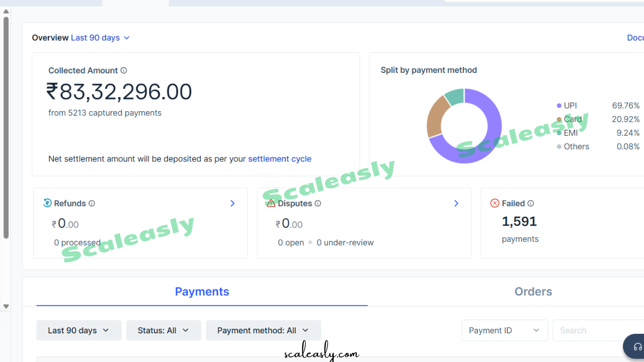The width and height of the screenshot is (644, 362).
Task: Open the Overview Last 90 days dropdown
Action: [x=100, y=38]
